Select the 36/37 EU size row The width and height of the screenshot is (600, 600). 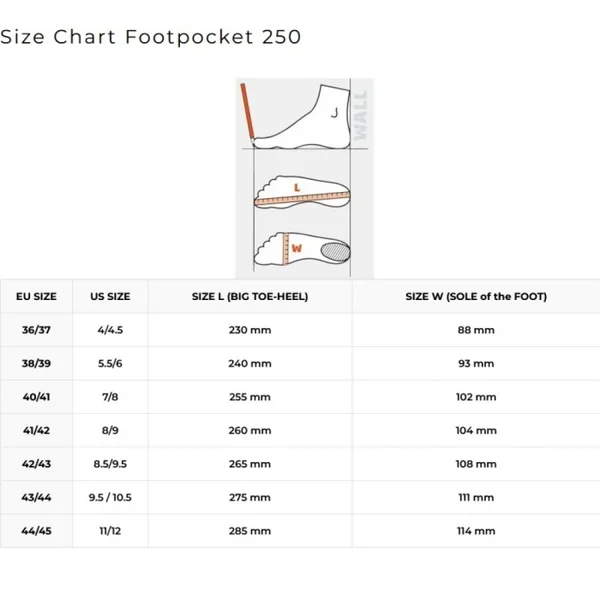point(38,330)
